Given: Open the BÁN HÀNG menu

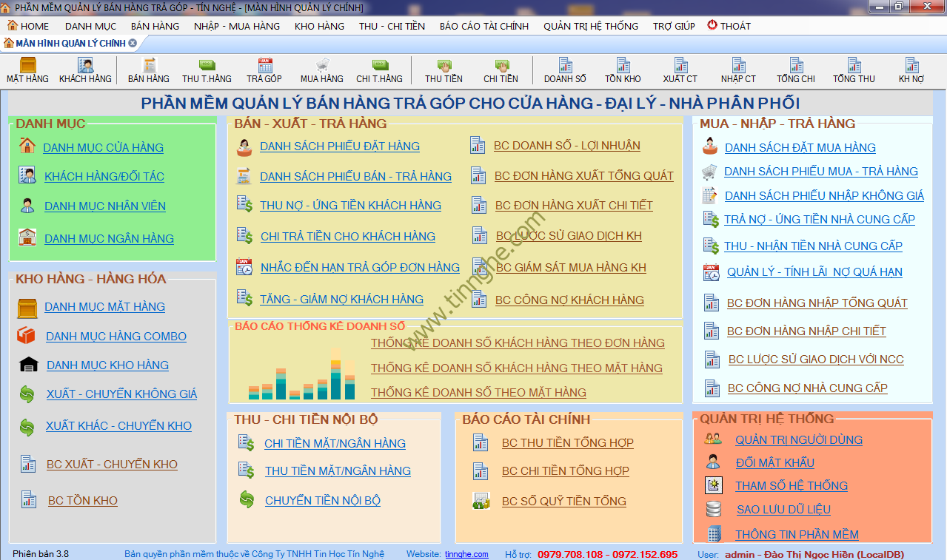Looking at the screenshot, I should coord(155,26).
